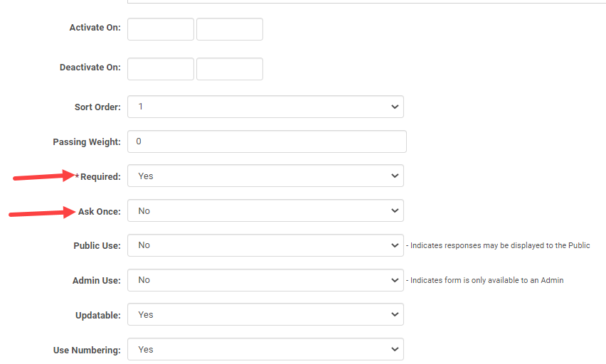Click the Required field label
Image resolution: width=606 pixels, height=364 pixels.
pyautogui.click(x=100, y=177)
